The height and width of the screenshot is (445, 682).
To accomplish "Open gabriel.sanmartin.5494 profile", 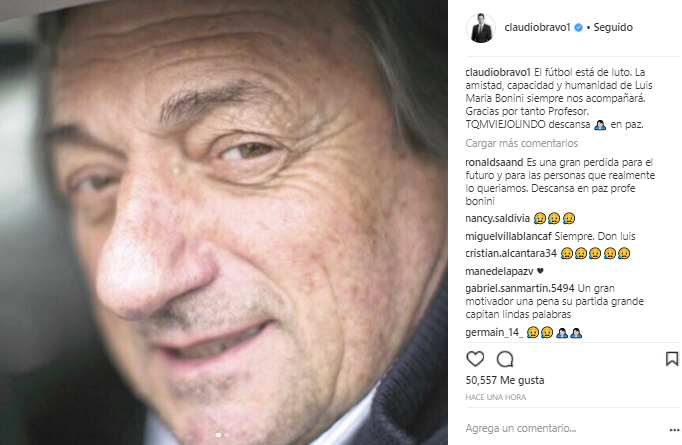I will [520, 288].
